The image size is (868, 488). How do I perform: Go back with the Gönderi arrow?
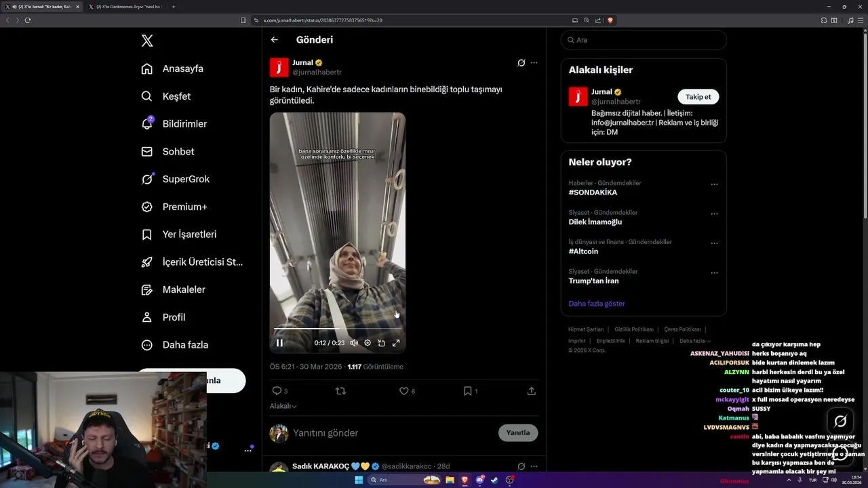pyautogui.click(x=275, y=40)
